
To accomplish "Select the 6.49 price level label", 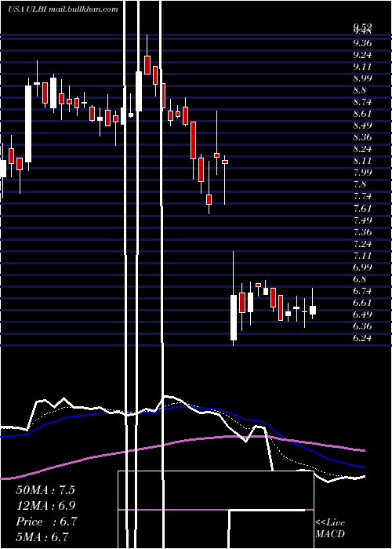I will pyautogui.click(x=362, y=314).
